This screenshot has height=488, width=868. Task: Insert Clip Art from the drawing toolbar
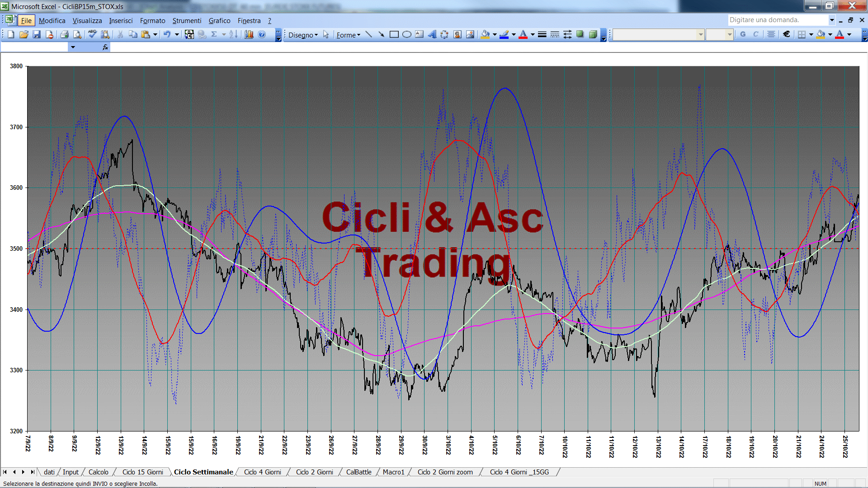click(x=458, y=34)
